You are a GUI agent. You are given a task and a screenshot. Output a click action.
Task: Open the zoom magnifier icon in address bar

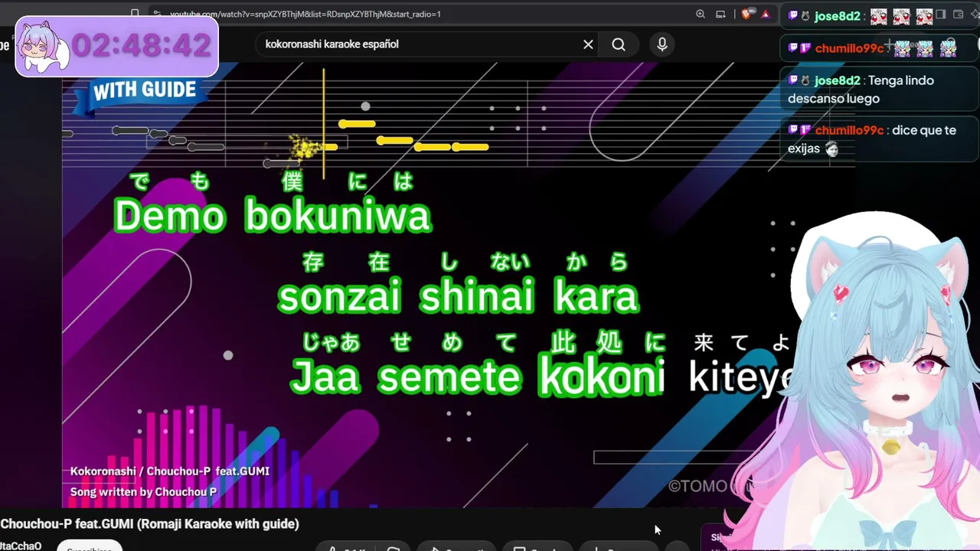(701, 14)
